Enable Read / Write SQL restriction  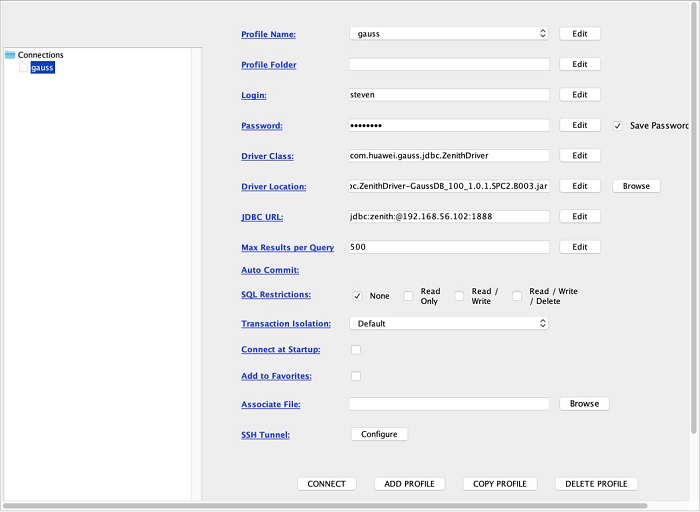point(459,296)
